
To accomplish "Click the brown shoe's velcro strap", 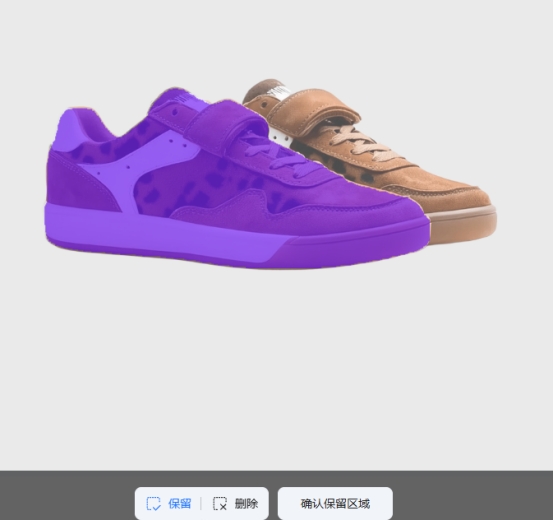I will [x=311, y=113].
